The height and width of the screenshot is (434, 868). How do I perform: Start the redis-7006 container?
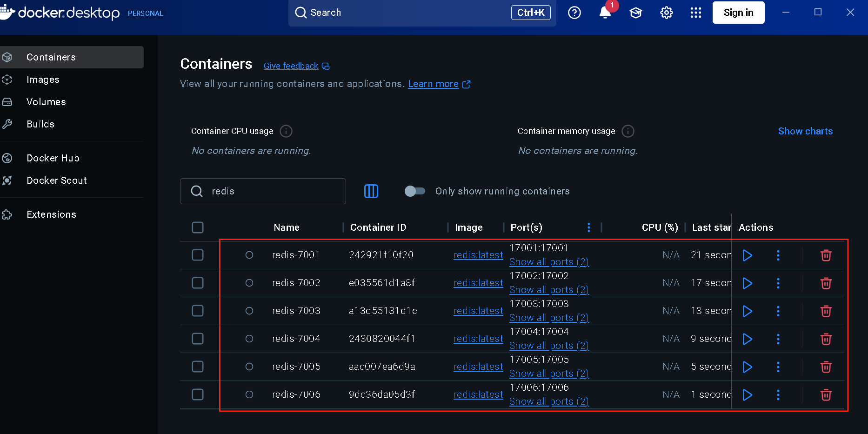pyautogui.click(x=748, y=395)
